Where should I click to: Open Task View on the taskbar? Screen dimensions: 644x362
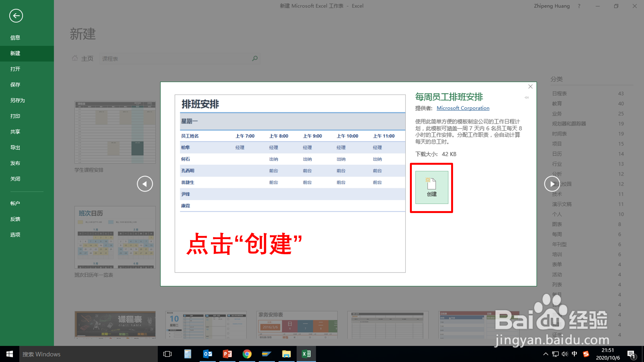(167, 354)
